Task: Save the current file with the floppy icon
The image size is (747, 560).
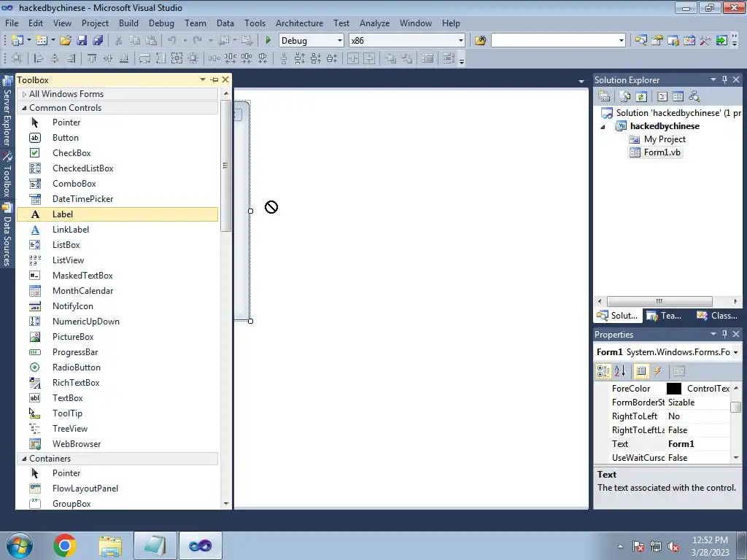Action: pyautogui.click(x=82, y=41)
